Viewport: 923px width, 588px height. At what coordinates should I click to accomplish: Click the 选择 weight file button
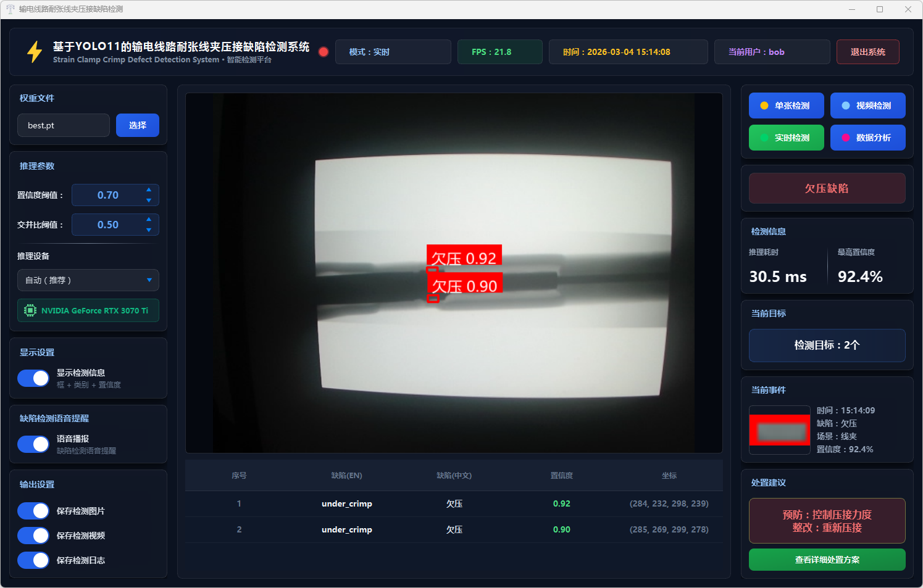[138, 125]
